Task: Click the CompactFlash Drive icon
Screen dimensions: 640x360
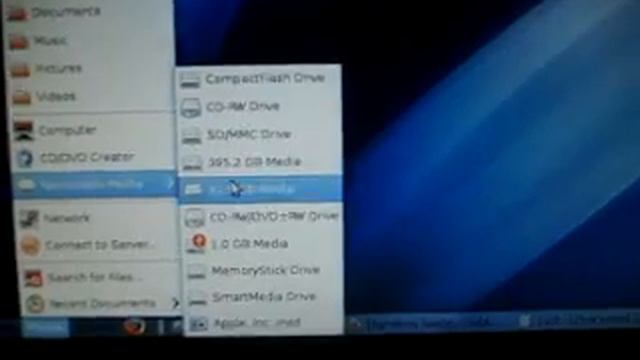Action: [191, 80]
